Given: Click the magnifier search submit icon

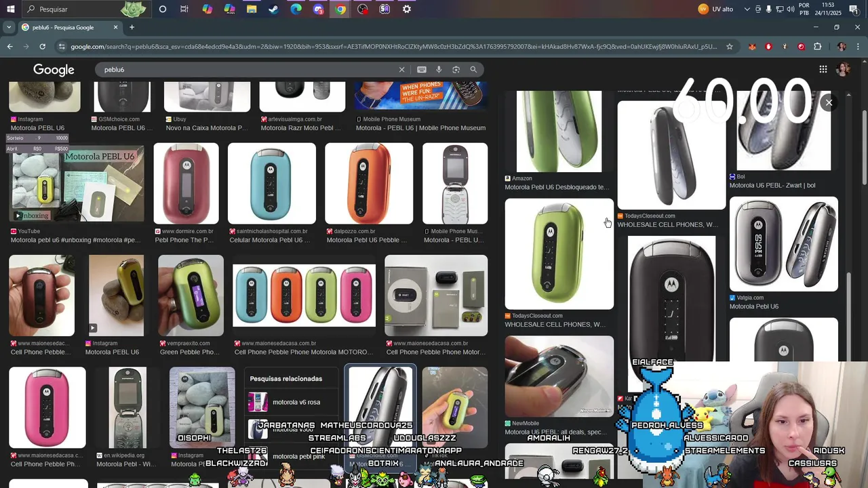Looking at the screenshot, I should (x=473, y=70).
